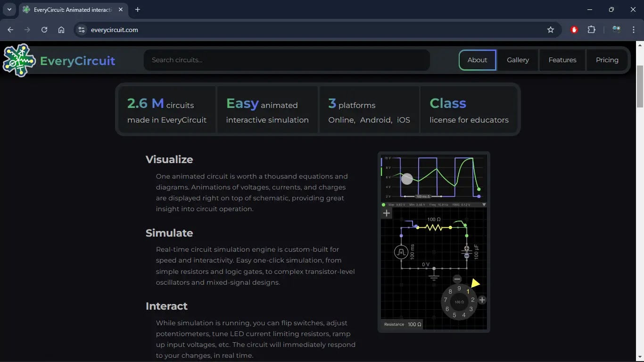Image resolution: width=644 pixels, height=362 pixels.
Task: Bookmark this page with the star icon
Action: (x=550, y=30)
